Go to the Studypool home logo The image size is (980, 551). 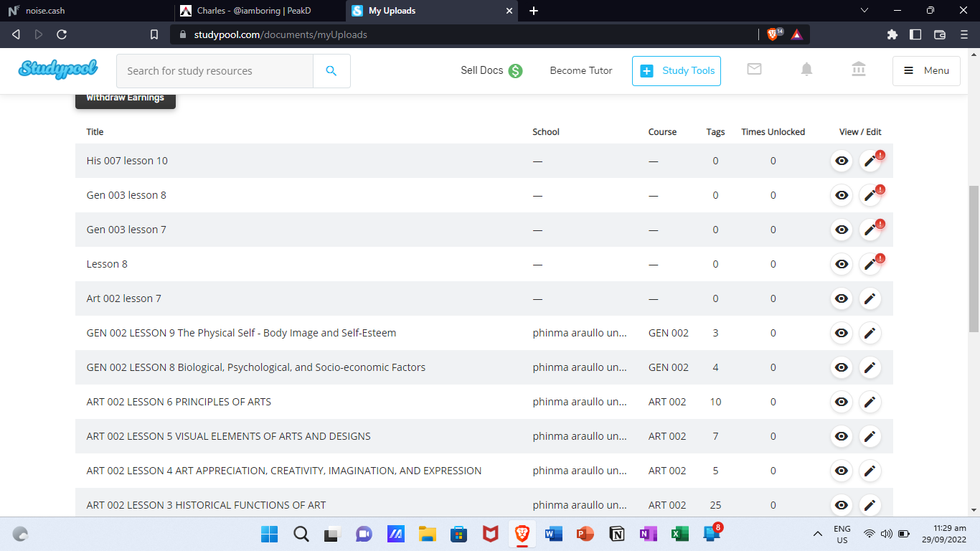tap(58, 69)
